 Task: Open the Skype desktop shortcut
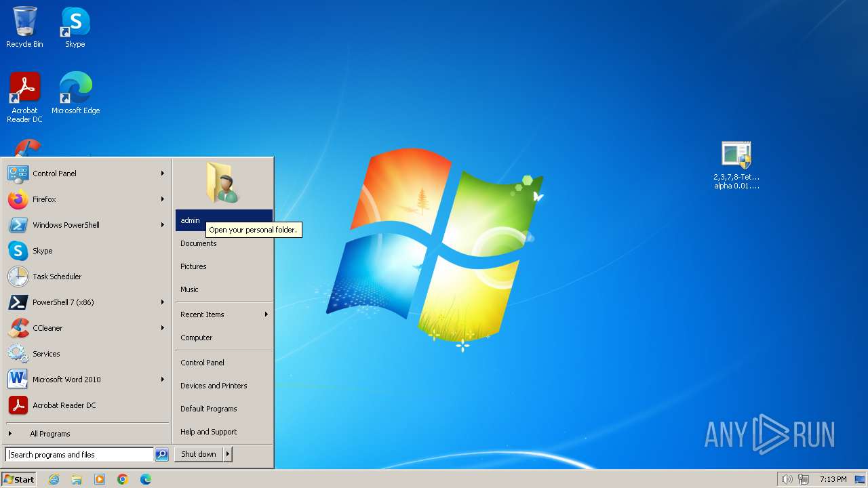coord(75,27)
